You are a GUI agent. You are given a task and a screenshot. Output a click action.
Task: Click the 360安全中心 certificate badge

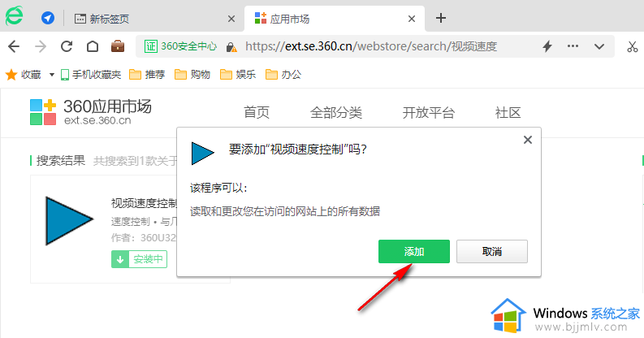point(180,46)
